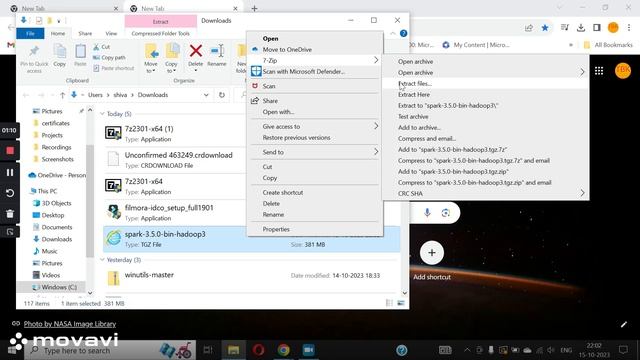Image resolution: width=640 pixels, height=360 pixels.
Task: Collapse the Today (5) group
Action: 102,114
